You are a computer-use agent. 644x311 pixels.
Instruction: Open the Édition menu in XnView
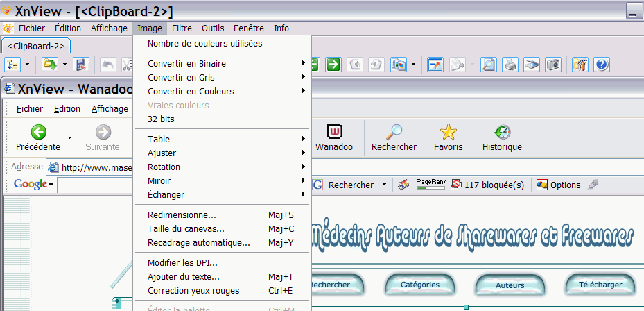tap(68, 28)
